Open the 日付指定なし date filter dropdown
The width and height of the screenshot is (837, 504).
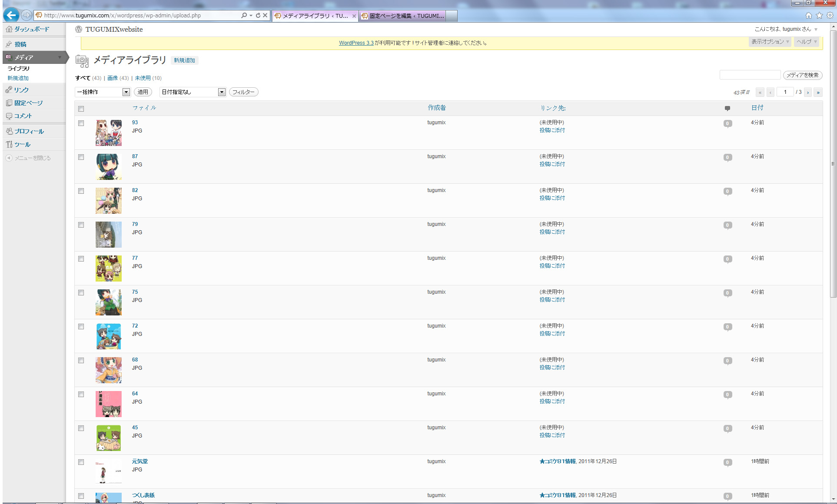(193, 92)
